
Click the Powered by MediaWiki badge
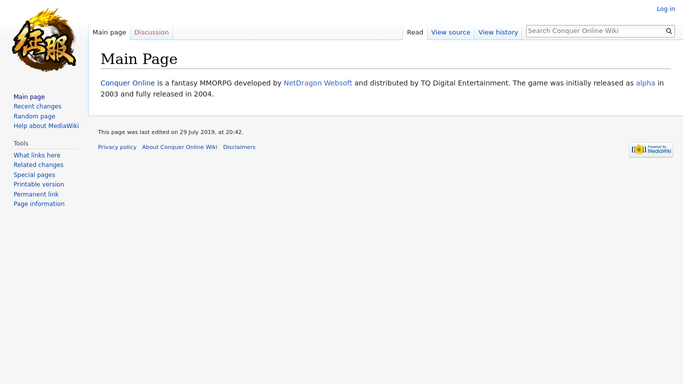pos(651,150)
